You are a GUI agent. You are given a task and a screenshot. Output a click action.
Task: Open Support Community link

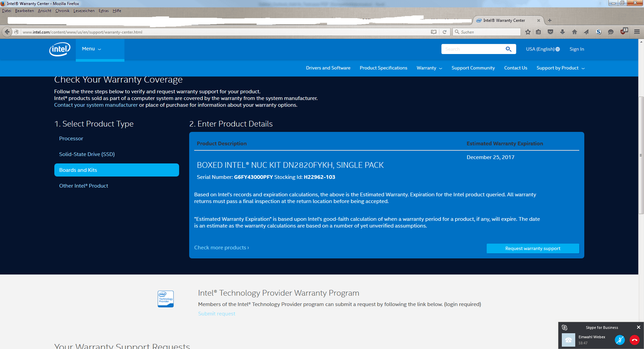click(473, 68)
